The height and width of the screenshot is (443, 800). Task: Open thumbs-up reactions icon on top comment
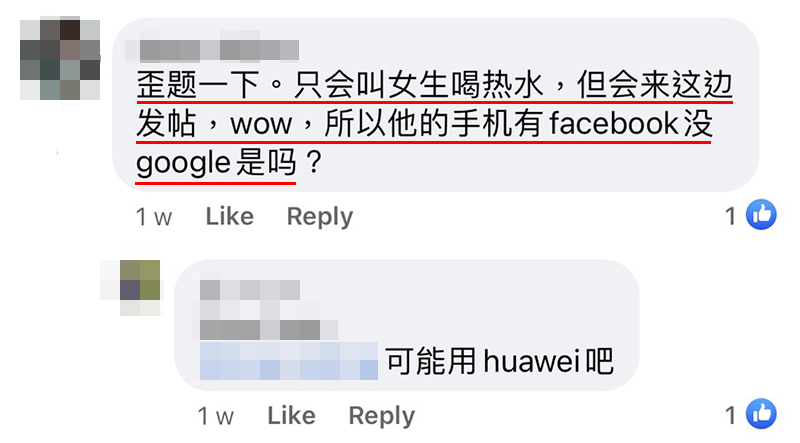click(x=761, y=214)
